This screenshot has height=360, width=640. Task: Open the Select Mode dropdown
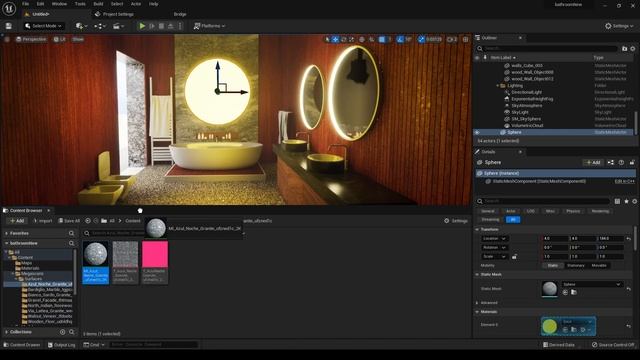[x=43, y=26]
